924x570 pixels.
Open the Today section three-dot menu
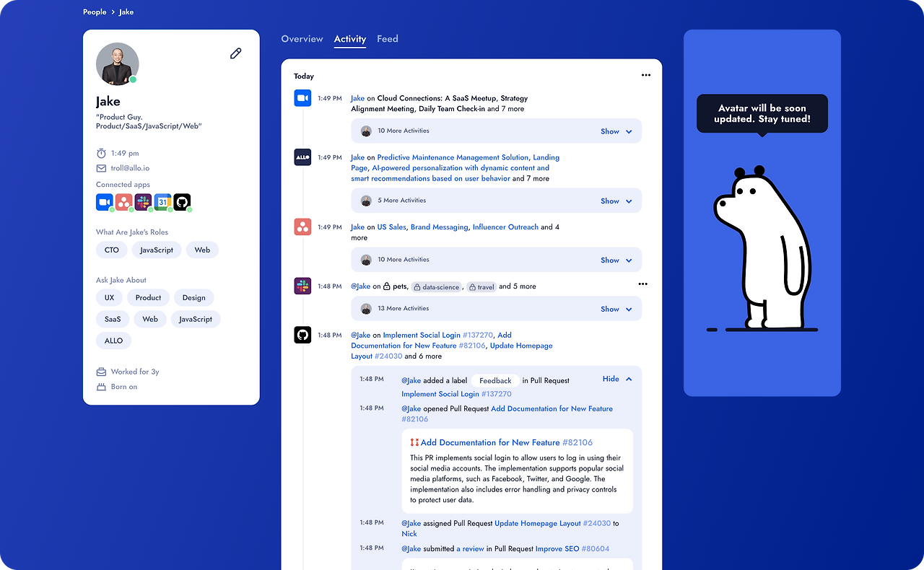point(646,75)
